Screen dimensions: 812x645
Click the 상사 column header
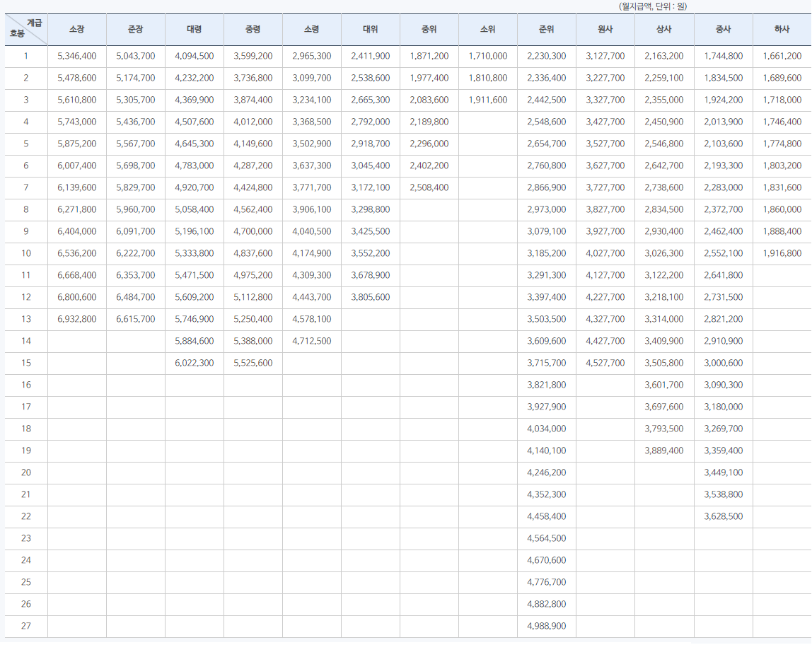[x=664, y=30]
